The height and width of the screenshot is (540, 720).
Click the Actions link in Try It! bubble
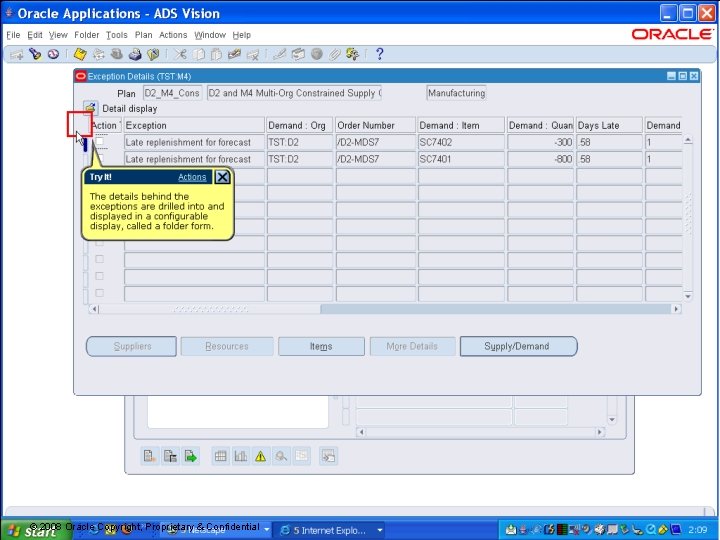click(x=192, y=177)
